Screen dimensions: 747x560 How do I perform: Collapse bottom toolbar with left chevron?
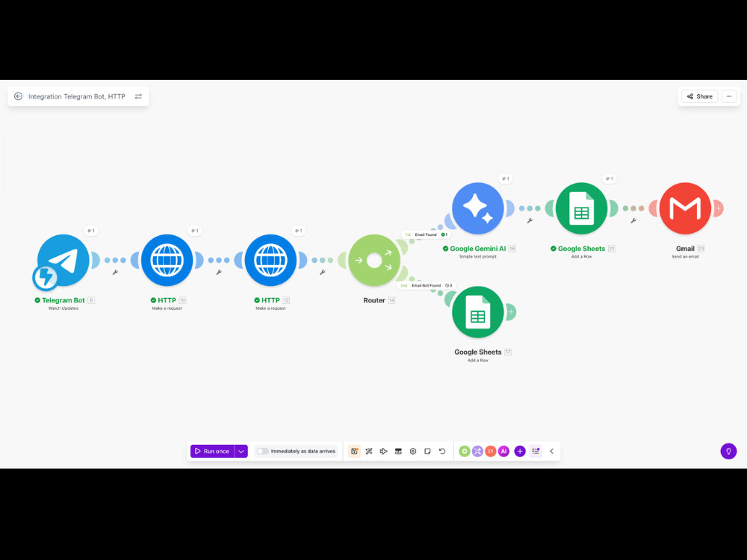pos(552,451)
